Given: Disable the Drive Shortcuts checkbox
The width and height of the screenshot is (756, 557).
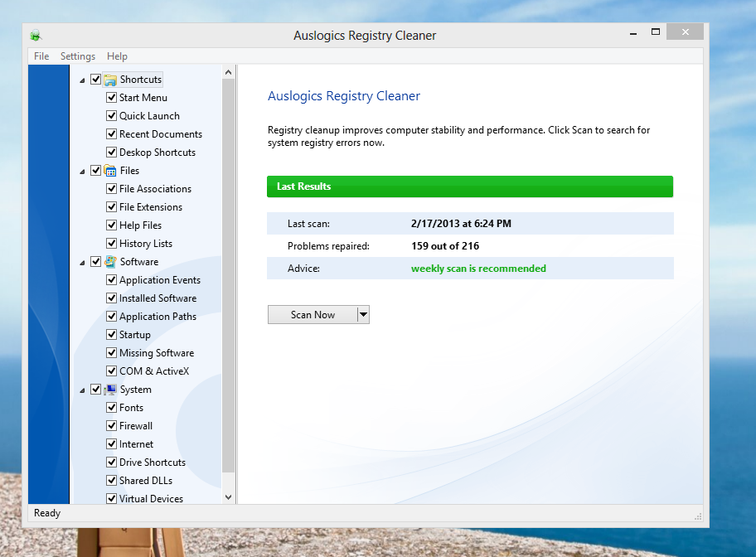Looking at the screenshot, I should coord(111,463).
